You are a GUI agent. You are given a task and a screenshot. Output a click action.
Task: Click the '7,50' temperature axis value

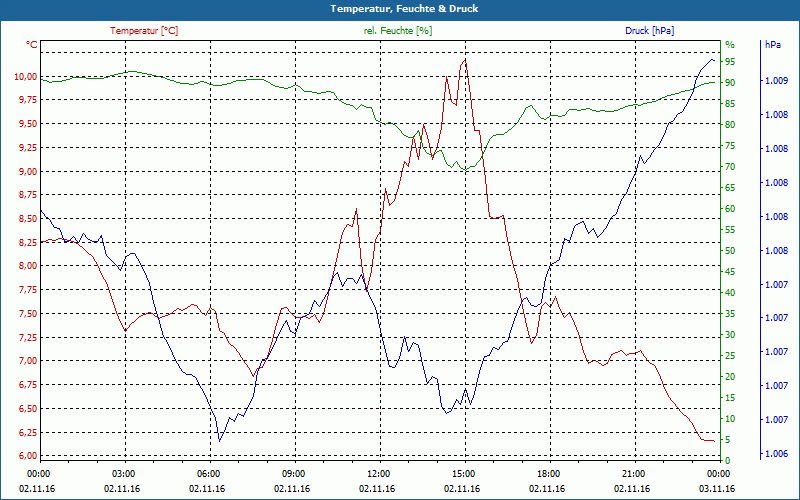28,314
